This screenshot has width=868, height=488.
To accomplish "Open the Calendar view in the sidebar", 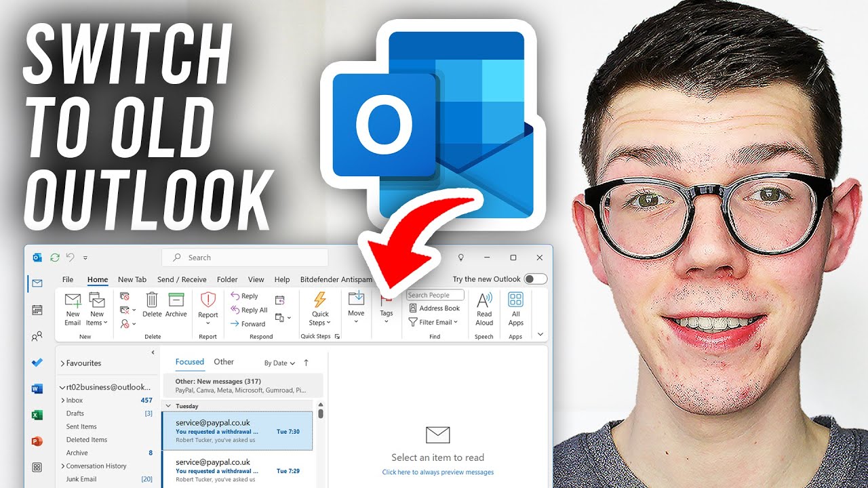I will [x=37, y=310].
